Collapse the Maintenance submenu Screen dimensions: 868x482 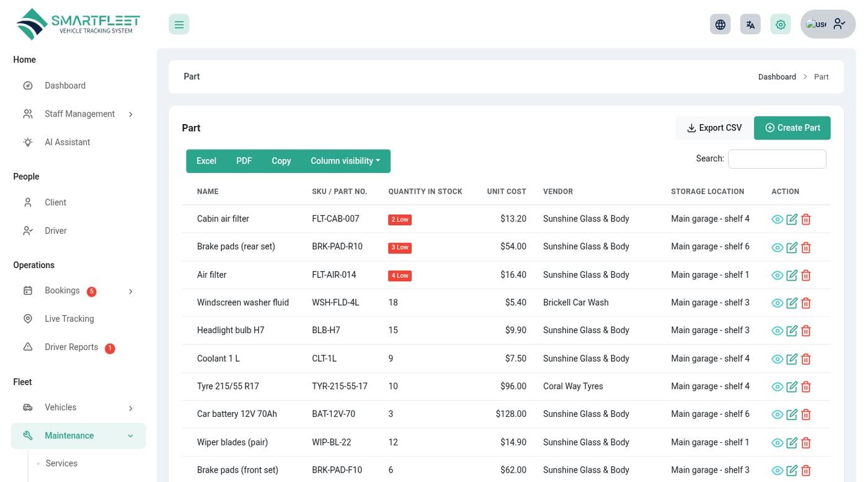click(x=79, y=436)
